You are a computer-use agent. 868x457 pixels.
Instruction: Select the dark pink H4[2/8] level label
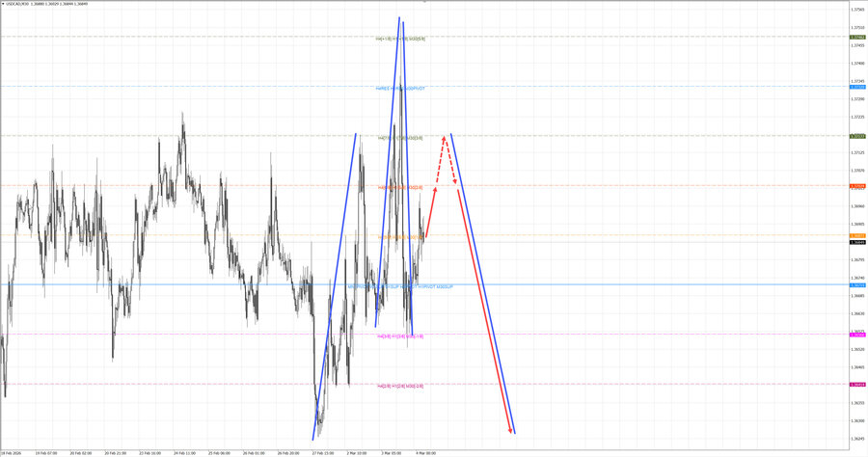[400, 387]
